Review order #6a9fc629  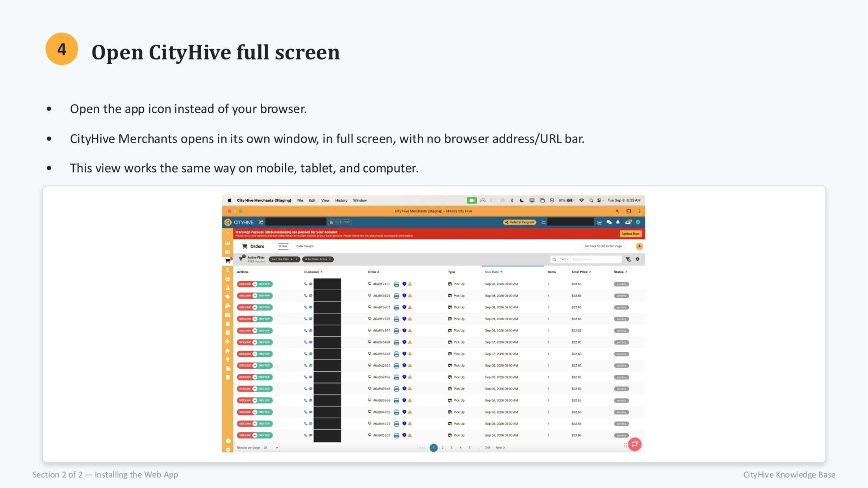[265, 319]
